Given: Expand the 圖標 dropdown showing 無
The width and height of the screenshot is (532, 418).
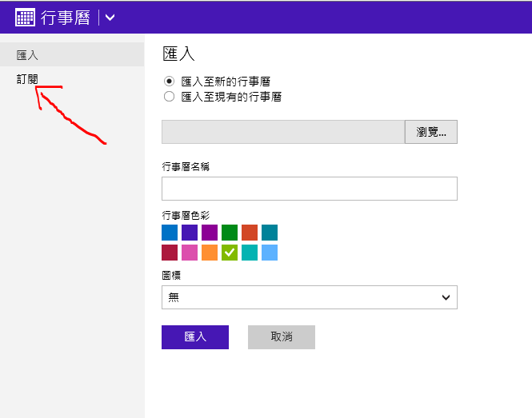Looking at the screenshot, I should pos(310,297).
